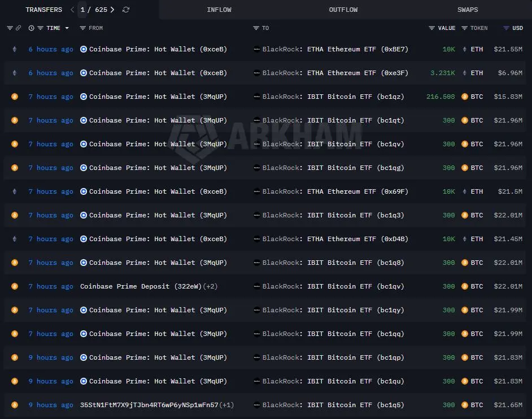Click Coinbase logo icon in 0xD4B row
532x419 pixels.
[84, 239]
